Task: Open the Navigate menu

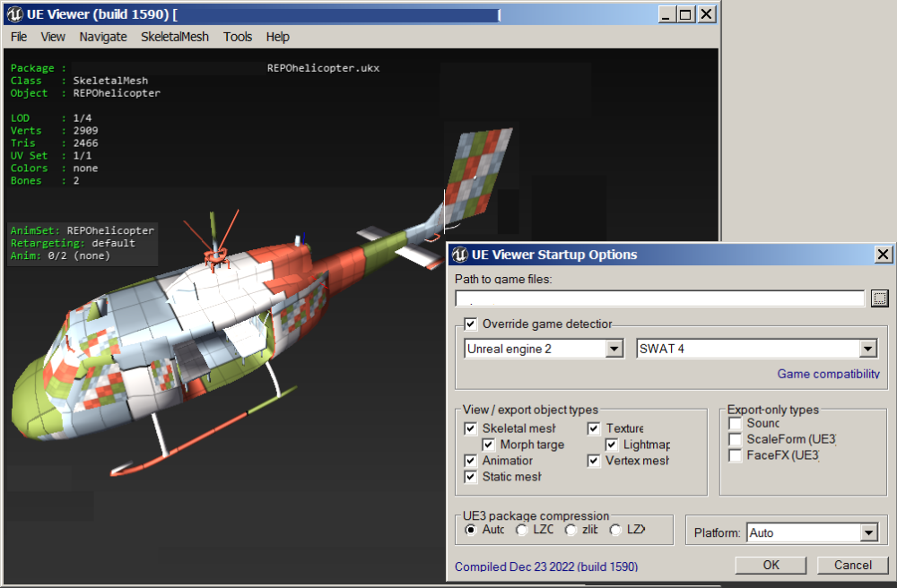Action: coord(103,37)
